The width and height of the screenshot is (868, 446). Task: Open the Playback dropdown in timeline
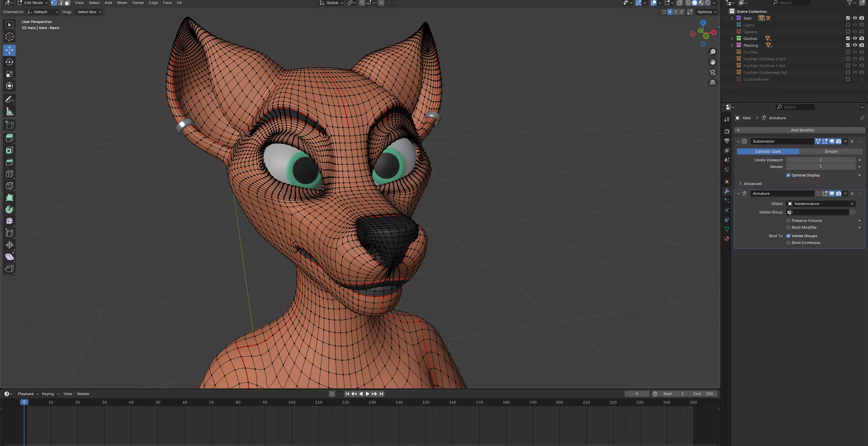(28, 394)
